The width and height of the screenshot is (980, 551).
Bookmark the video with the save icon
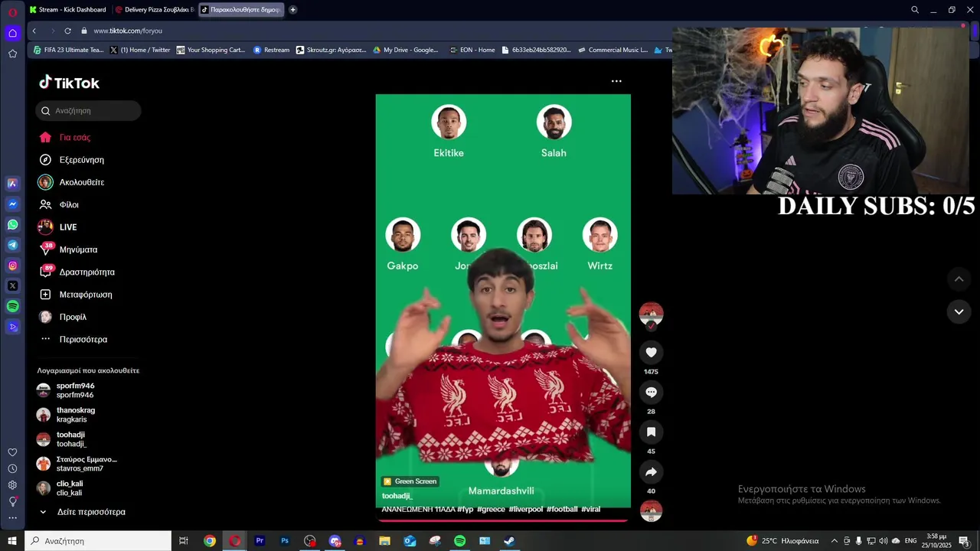651,432
